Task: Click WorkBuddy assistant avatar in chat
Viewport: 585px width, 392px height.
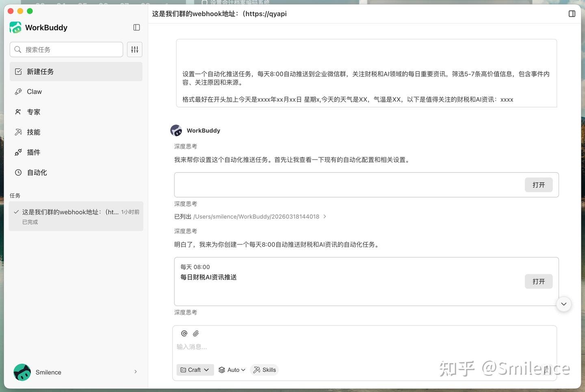Action: click(x=176, y=131)
